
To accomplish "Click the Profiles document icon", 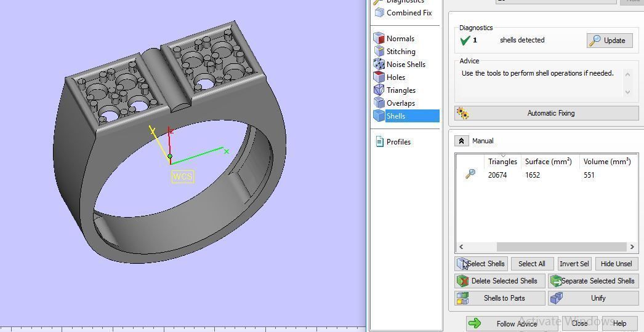I will click(379, 141).
